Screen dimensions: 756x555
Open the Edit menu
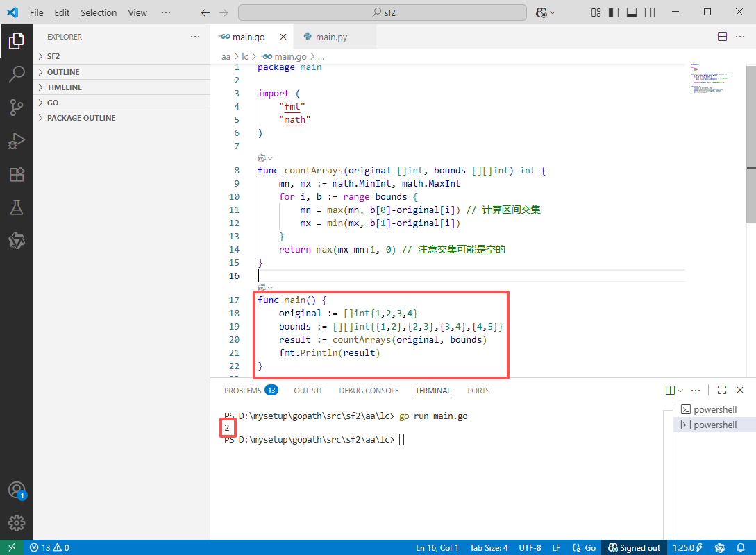click(x=62, y=12)
